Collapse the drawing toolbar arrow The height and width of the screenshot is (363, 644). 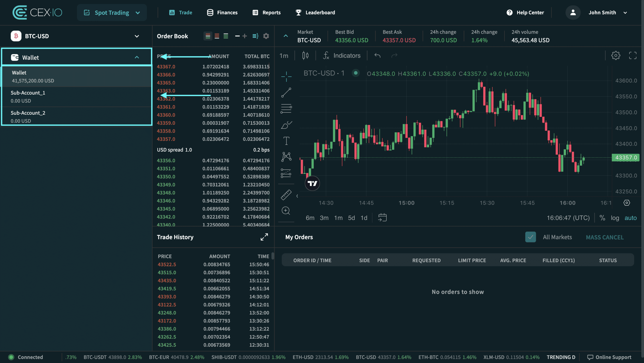[297, 196]
